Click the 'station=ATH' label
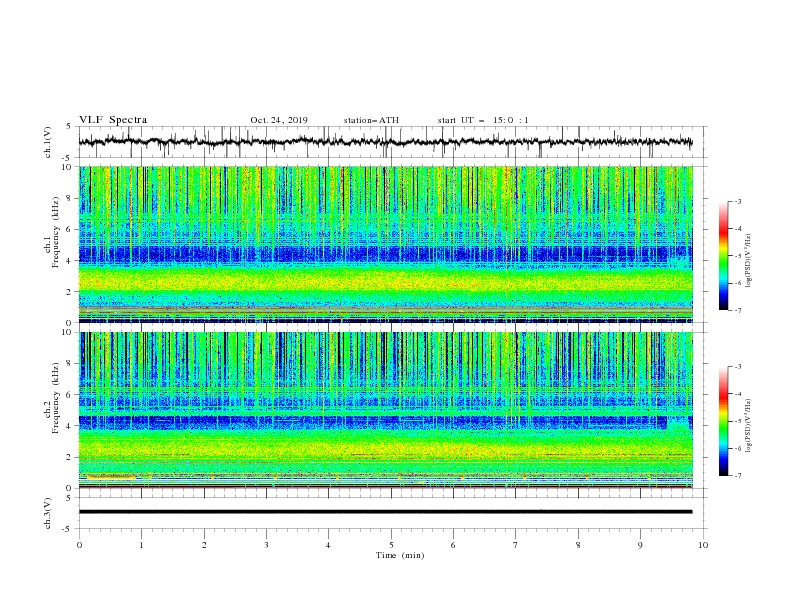Screen dimensions: 792x612 click(x=371, y=120)
